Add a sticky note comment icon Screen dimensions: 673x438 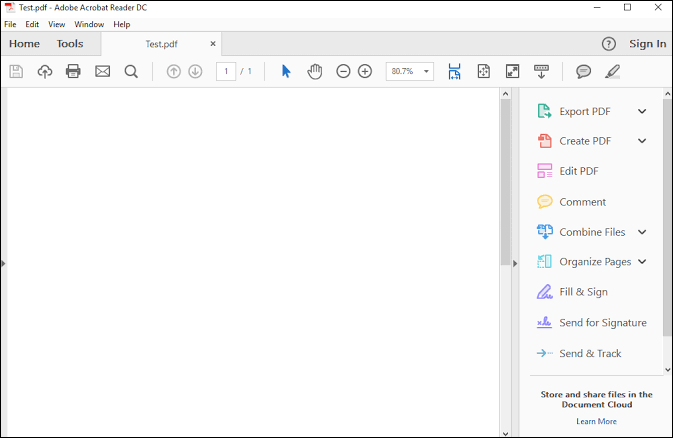pyautogui.click(x=583, y=71)
